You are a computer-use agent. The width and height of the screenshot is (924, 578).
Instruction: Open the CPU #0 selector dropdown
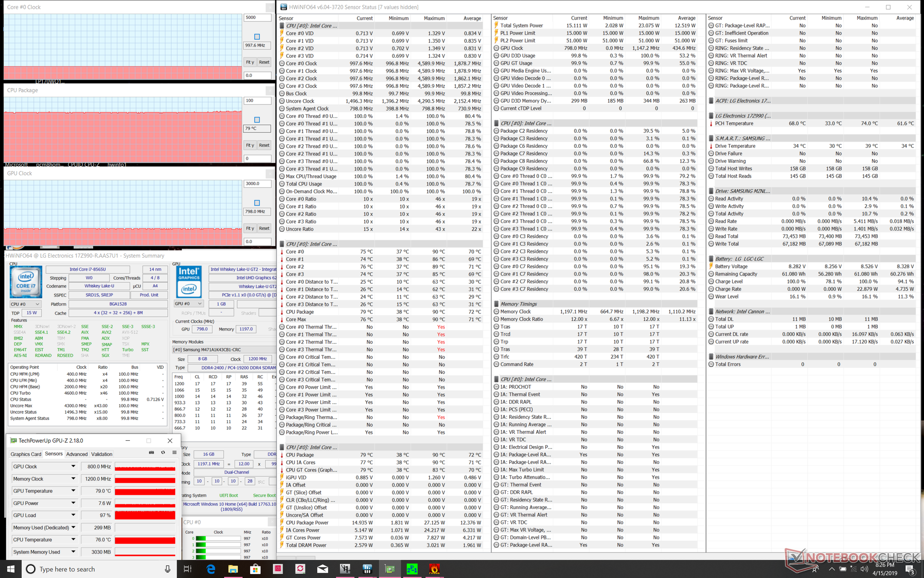coord(26,304)
